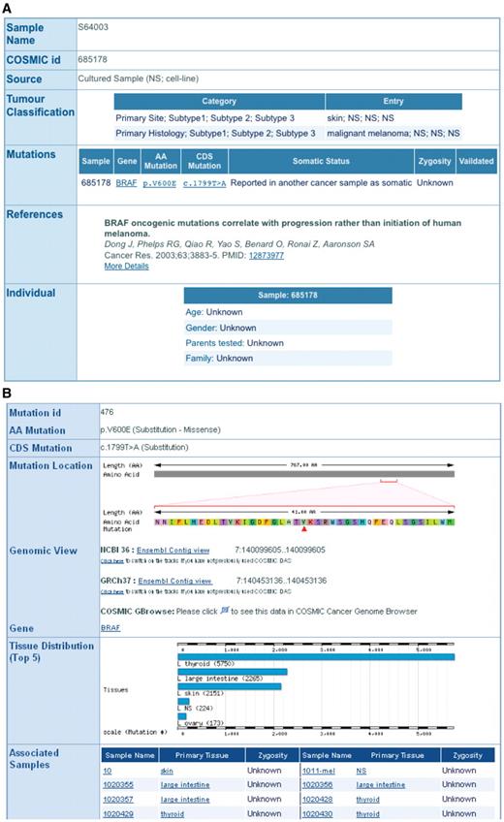Click left Sample Name header in Associated Samples

pos(130,755)
